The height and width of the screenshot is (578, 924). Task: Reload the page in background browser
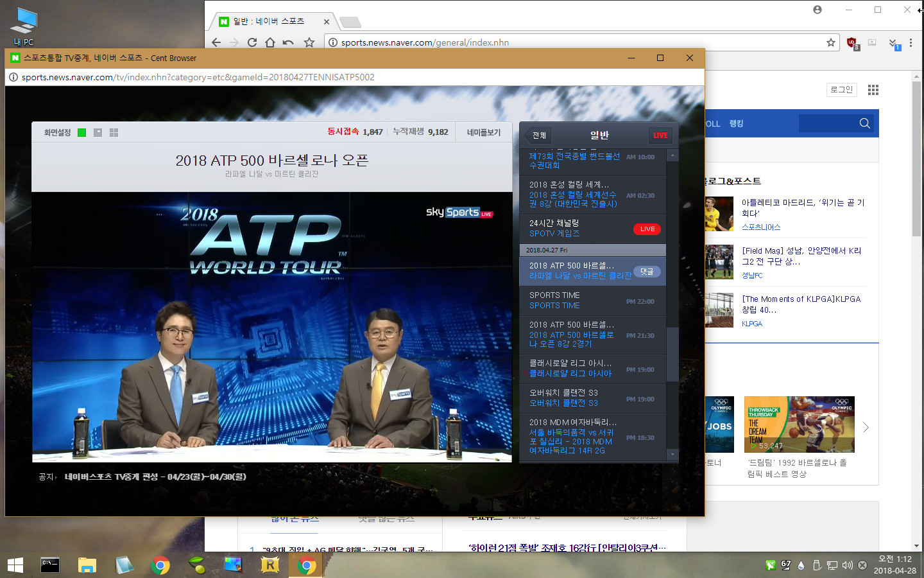pos(252,42)
